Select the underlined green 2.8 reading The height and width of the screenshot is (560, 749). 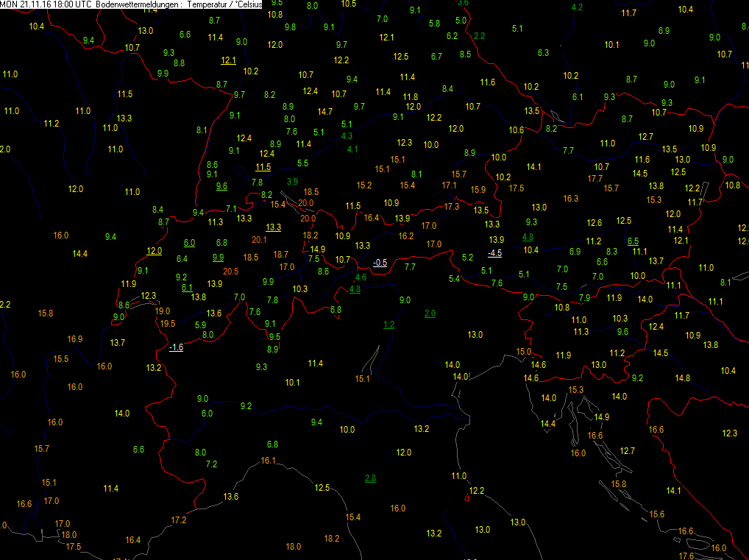coord(370,478)
